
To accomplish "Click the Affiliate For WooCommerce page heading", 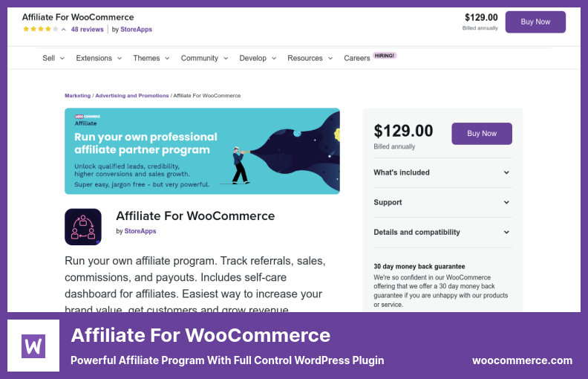I will pyautogui.click(x=195, y=216).
